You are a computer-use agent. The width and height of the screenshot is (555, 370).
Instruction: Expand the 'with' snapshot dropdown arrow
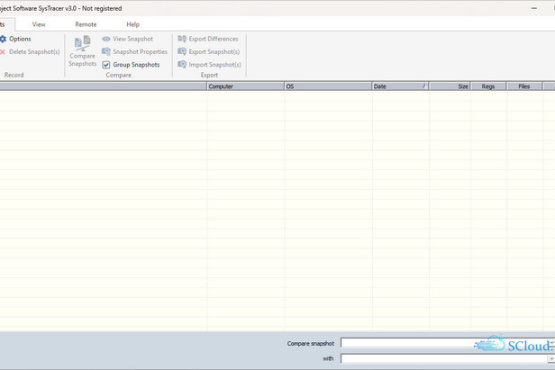click(x=551, y=359)
